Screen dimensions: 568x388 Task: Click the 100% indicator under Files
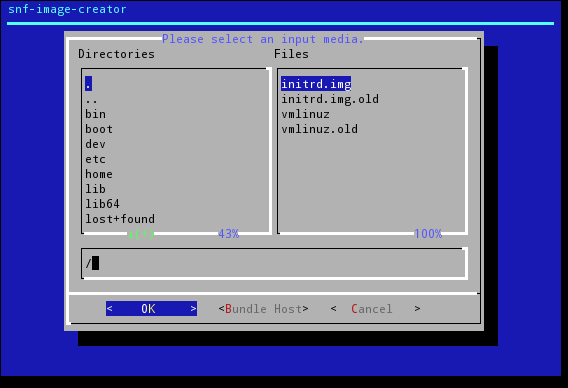point(428,234)
